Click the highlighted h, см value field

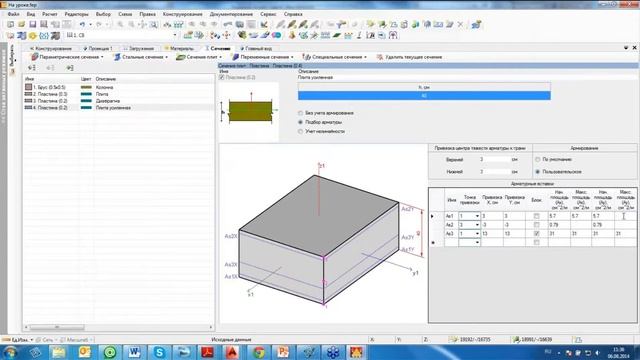coord(424,96)
